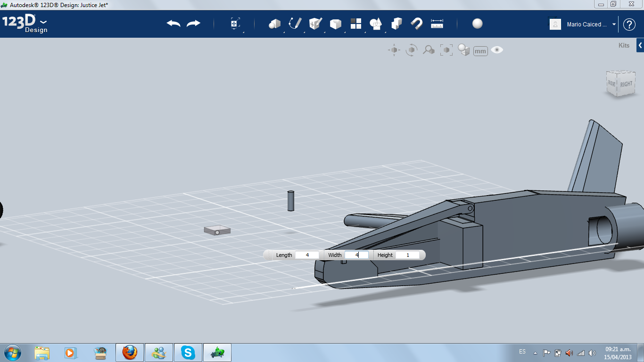
Task: Toggle visibility with the eye icon
Action: click(x=497, y=50)
